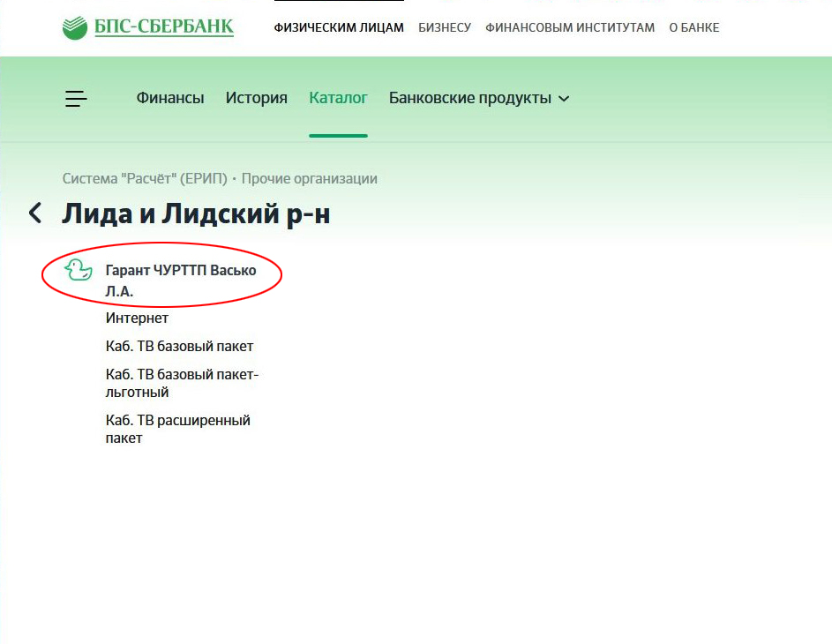Click the BPS-Sberbank logo icon
832x644 pixels.
pyautogui.click(x=75, y=27)
